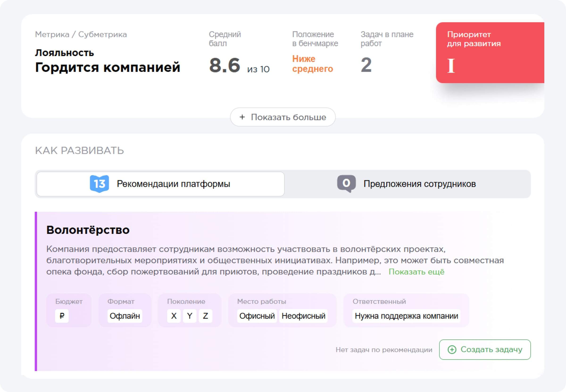Click the Волонтёрство recommendation heading
This screenshot has height=392, width=566.
click(88, 230)
